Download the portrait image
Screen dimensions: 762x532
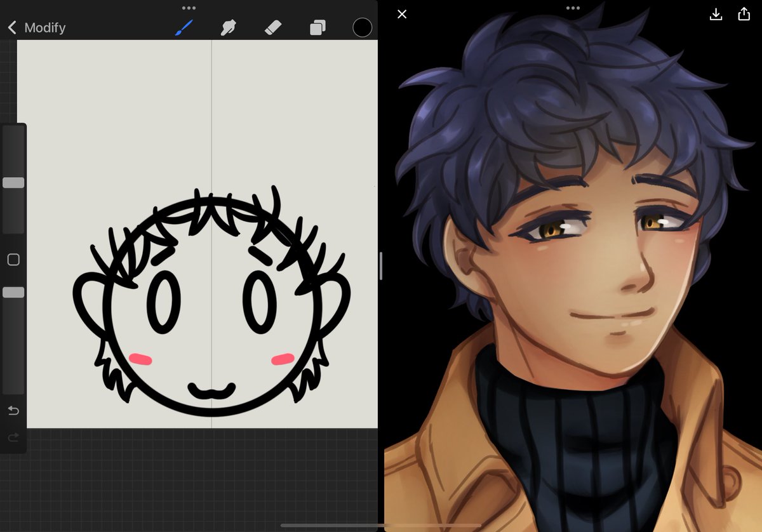(716, 14)
